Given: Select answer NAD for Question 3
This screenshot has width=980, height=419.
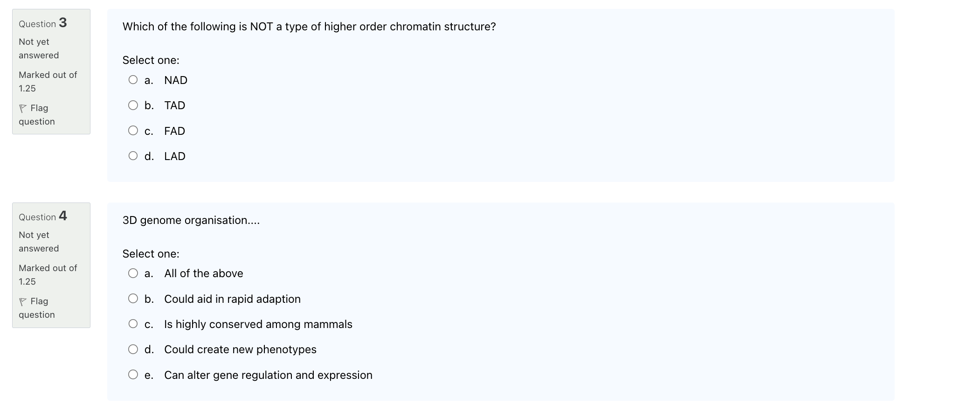Looking at the screenshot, I should tap(133, 79).
